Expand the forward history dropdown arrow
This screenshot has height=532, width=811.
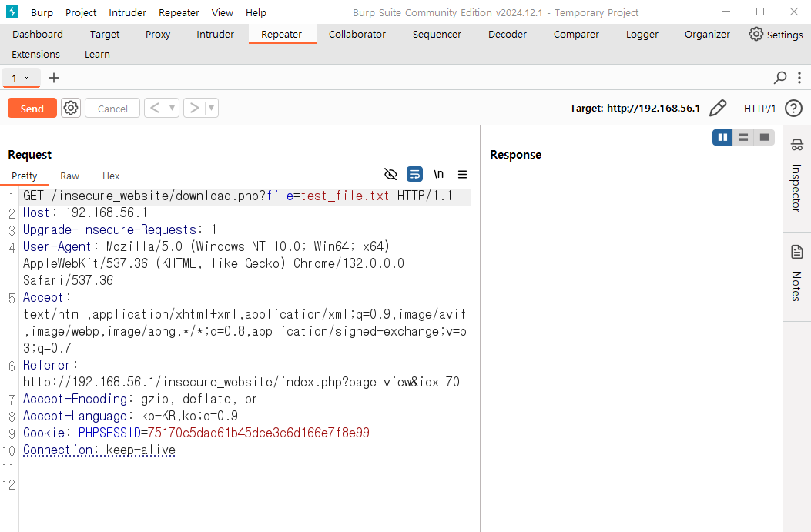pos(211,108)
